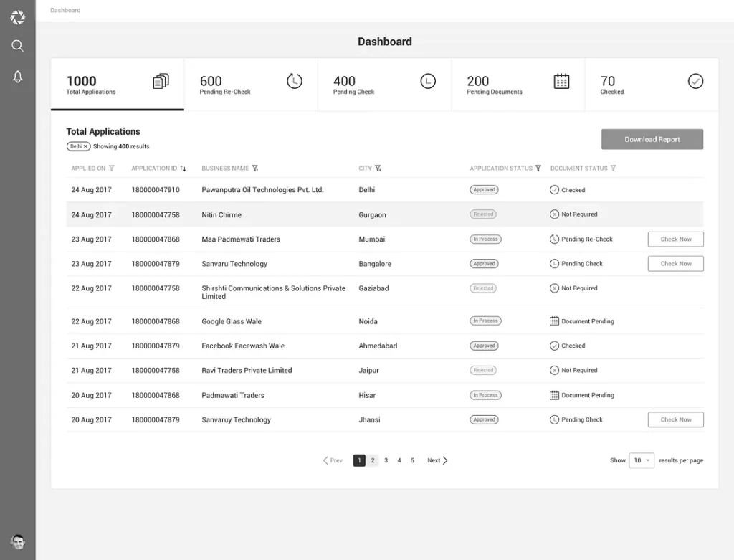734x560 pixels.
Task: Switch to the Pending Re-Check tab
Action: (250, 85)
